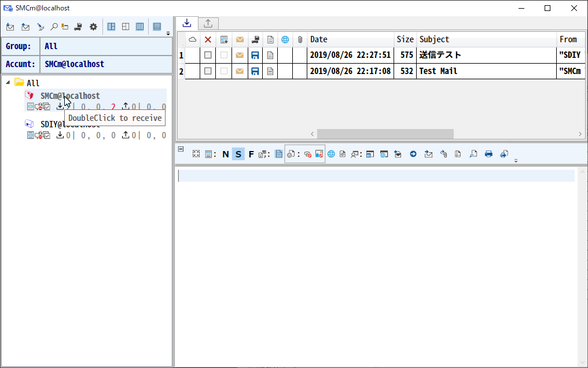Sort by the From column header
The height and width of the screenshot is (368, 588).
tap(571, 39)
